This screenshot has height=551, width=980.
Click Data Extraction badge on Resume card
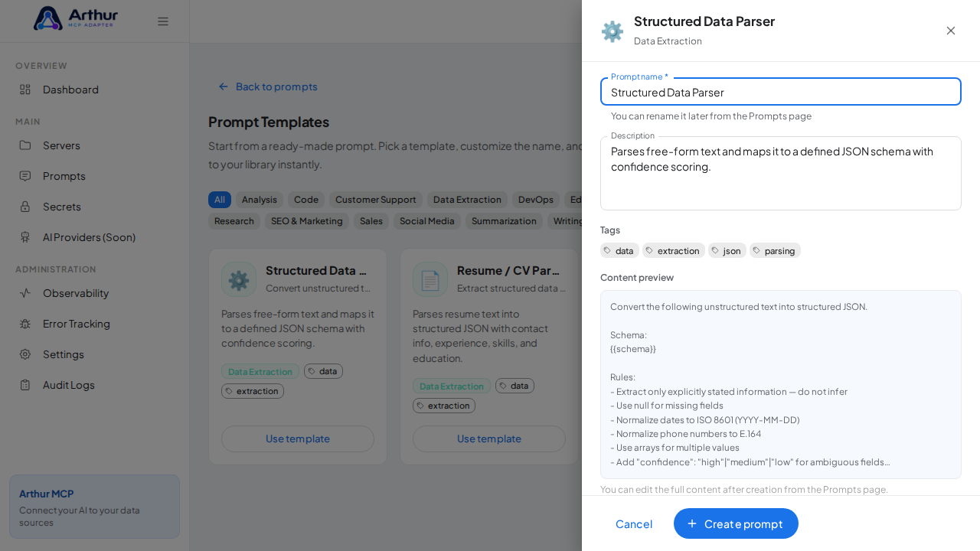click(452, 386)
